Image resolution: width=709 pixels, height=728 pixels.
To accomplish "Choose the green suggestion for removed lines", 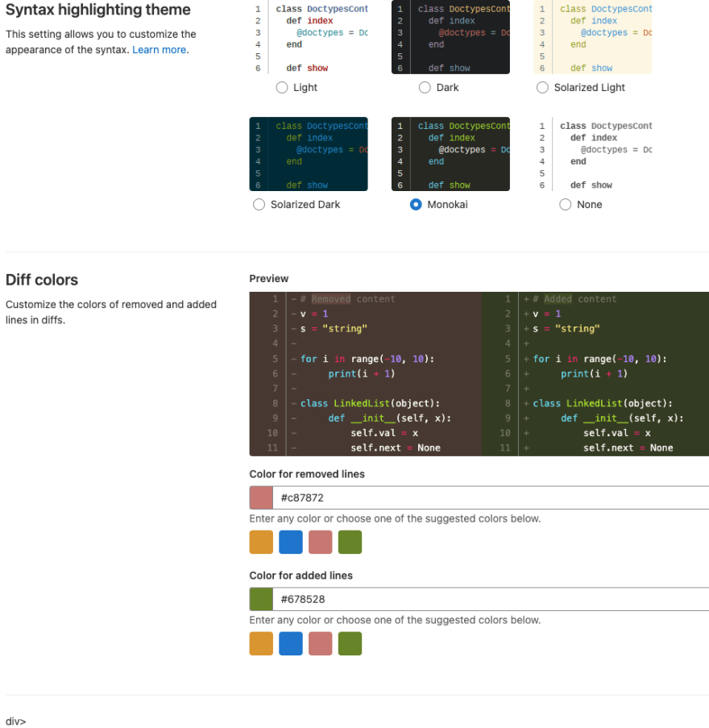I will coord(350,542).
